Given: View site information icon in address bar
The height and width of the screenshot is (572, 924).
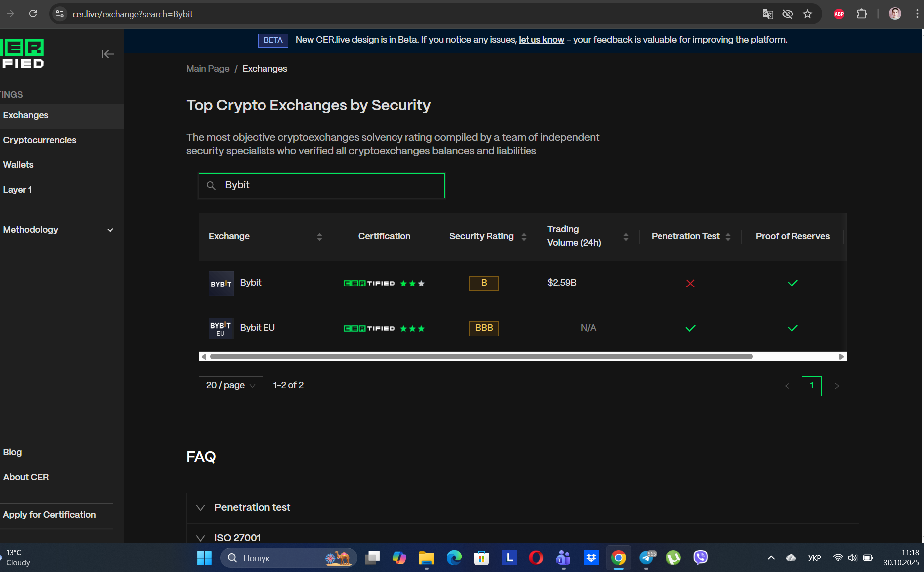Looking at the screenshot, I should click(x=60, y=14).
